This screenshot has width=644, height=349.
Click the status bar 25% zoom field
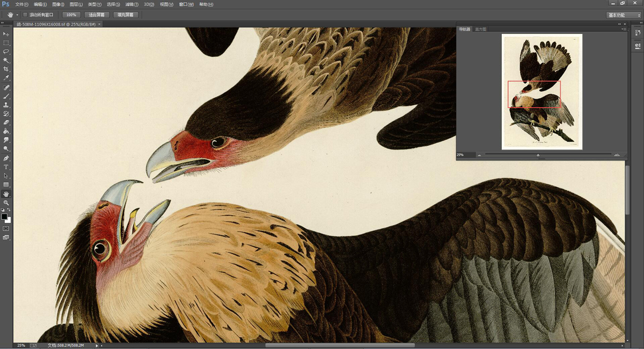pyautogui.click(x=21, y=346)
